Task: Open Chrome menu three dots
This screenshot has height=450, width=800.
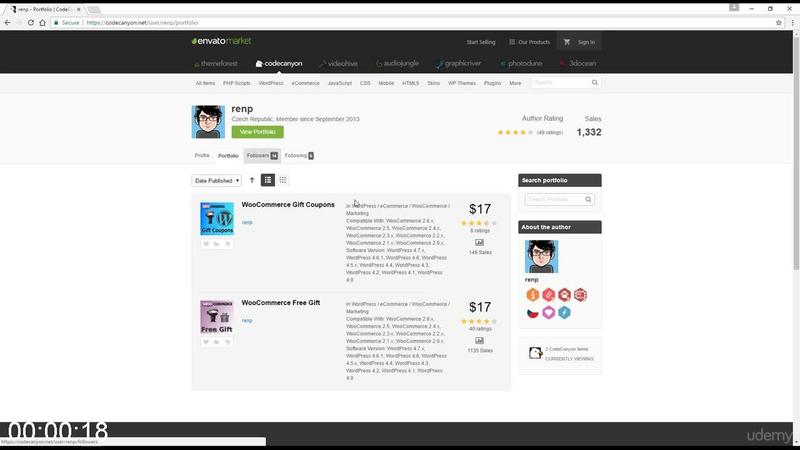Action: click(x=792, y=22)
